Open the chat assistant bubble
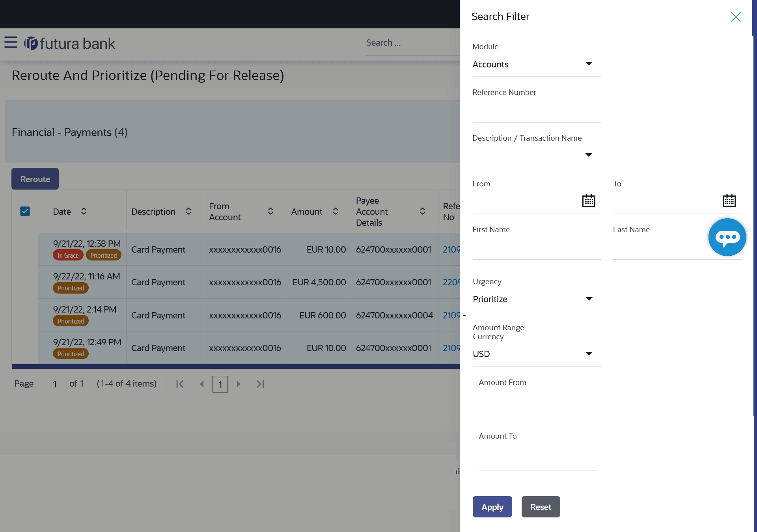This screenshot has height=532, width=757. (x=727, y=237)
